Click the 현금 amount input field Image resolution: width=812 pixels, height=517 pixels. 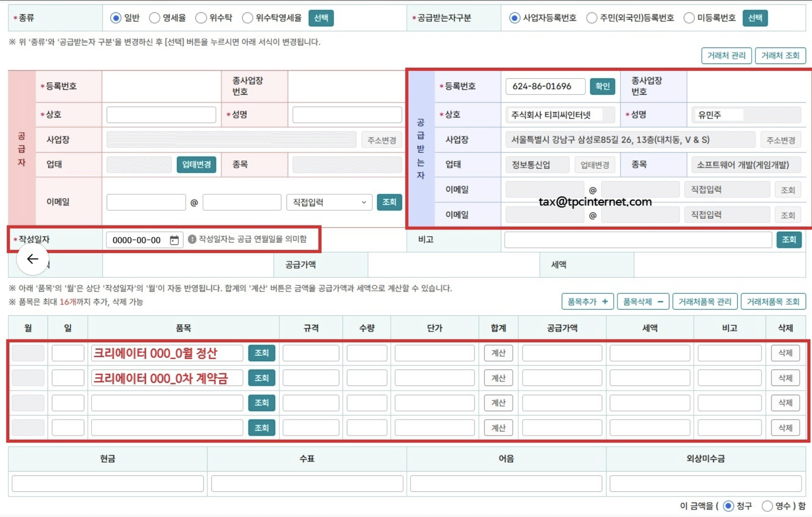(x=108, y=483)
